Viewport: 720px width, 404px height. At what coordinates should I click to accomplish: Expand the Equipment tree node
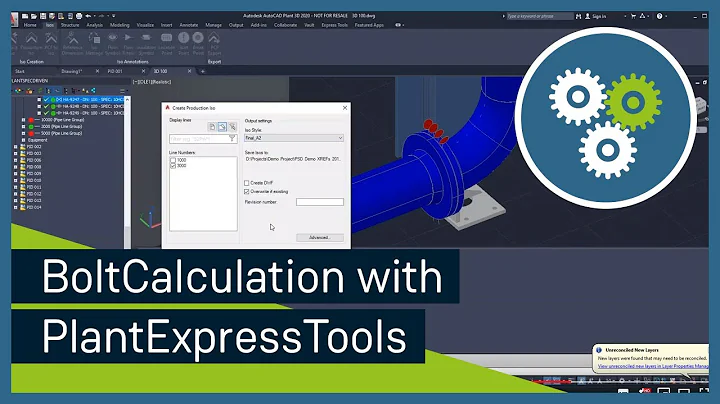click(x=23, y=140)
